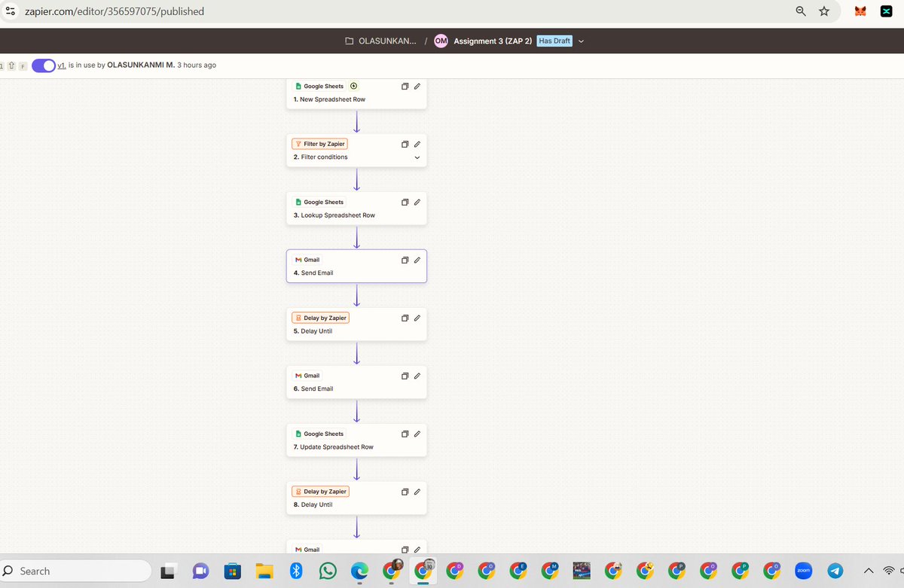Open browser zoom magnifier icon
This screenshot has height=588, width=904.
pos(802,11)
